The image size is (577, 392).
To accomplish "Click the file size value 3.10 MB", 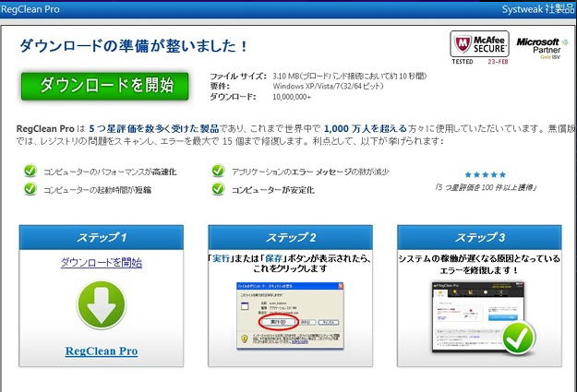I will click(x=285, y=77).
